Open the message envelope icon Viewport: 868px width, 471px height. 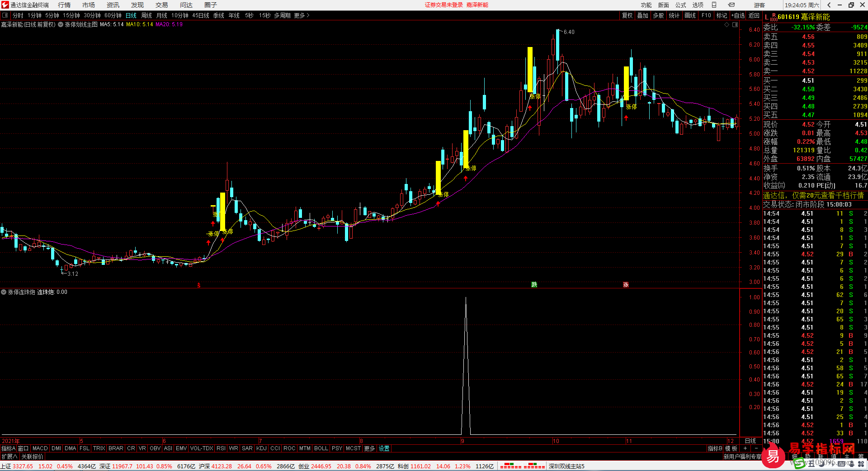tap(731, 5)
